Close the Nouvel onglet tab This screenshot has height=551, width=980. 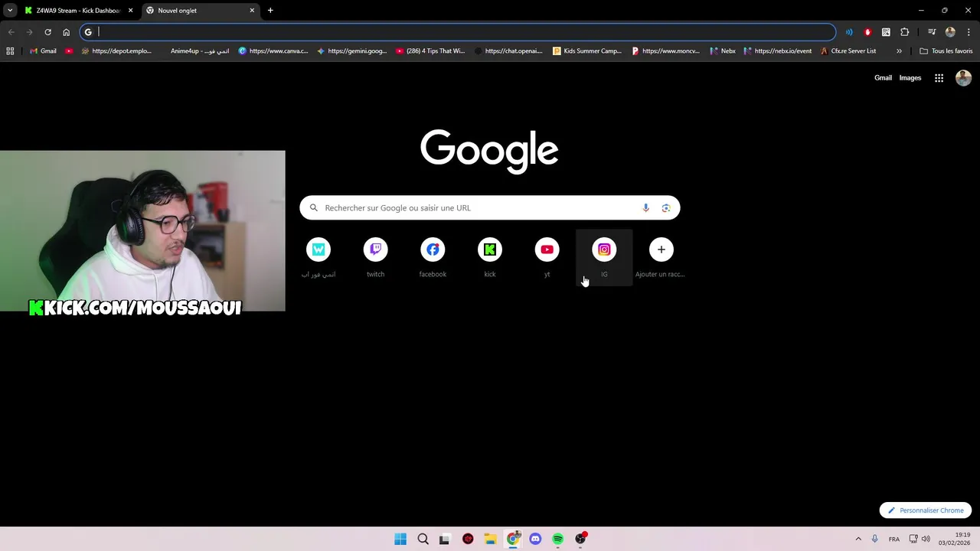pyautogui.click(x=252, y=11)
